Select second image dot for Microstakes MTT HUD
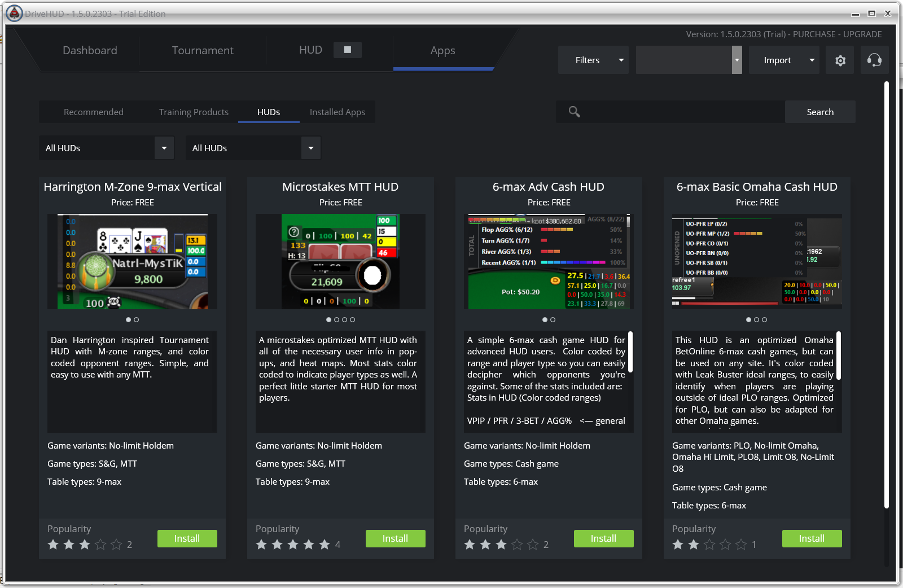The image size is (903, 588). pyautogui.click(x=337, y=320)
